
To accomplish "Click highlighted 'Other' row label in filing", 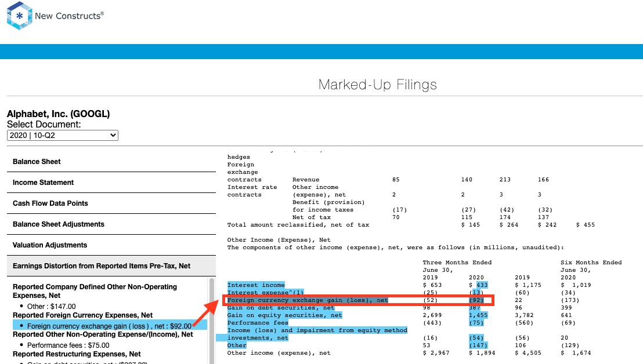I will 237,345.
